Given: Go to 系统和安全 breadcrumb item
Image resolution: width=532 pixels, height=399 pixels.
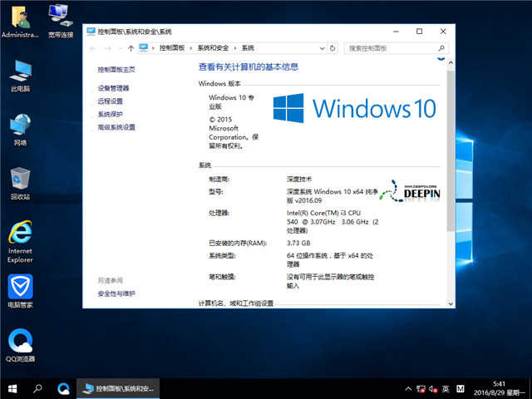Looking at the screenshot, I should [213, 48].
